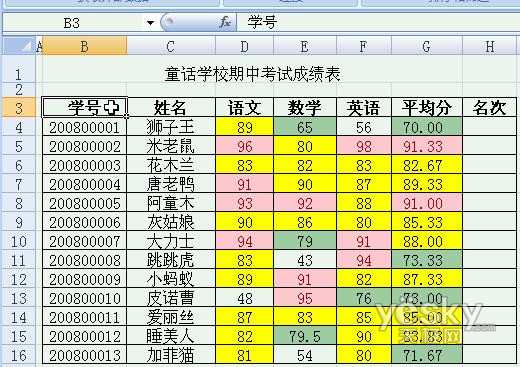The width and height of the screenshot is (520, 367).
Task: Click the insert function fx icon
Action: coord(225,23)
